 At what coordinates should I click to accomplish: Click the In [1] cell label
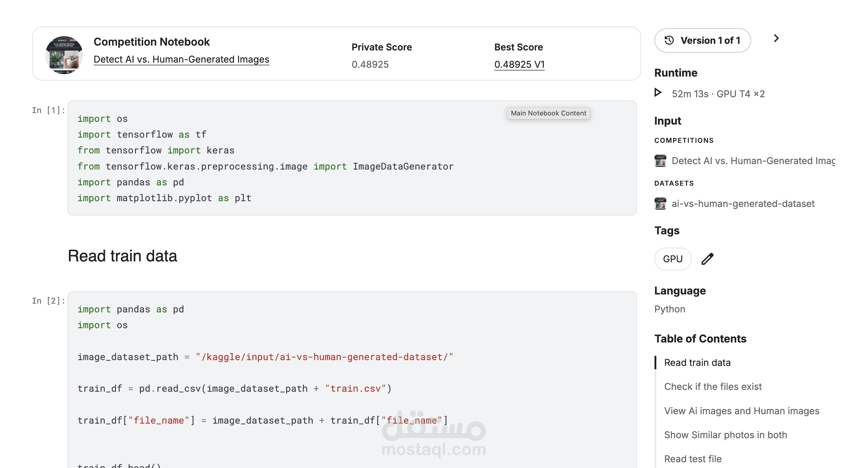point(49,110)
